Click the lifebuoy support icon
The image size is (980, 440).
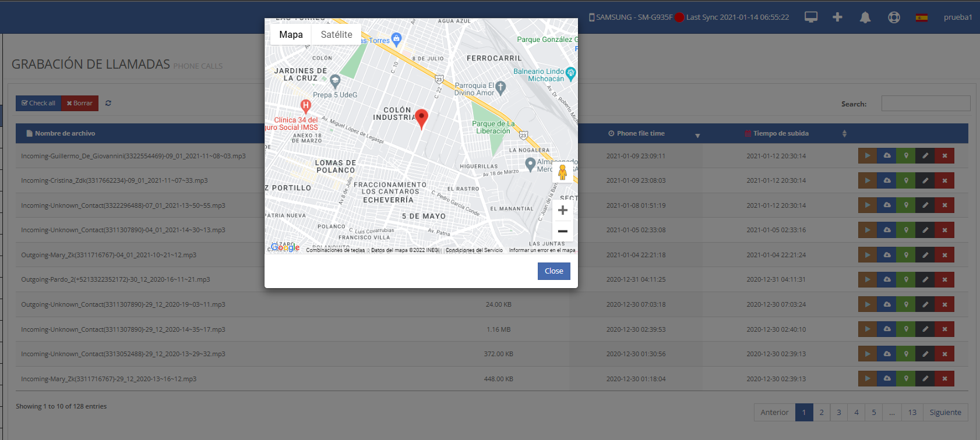894,17
